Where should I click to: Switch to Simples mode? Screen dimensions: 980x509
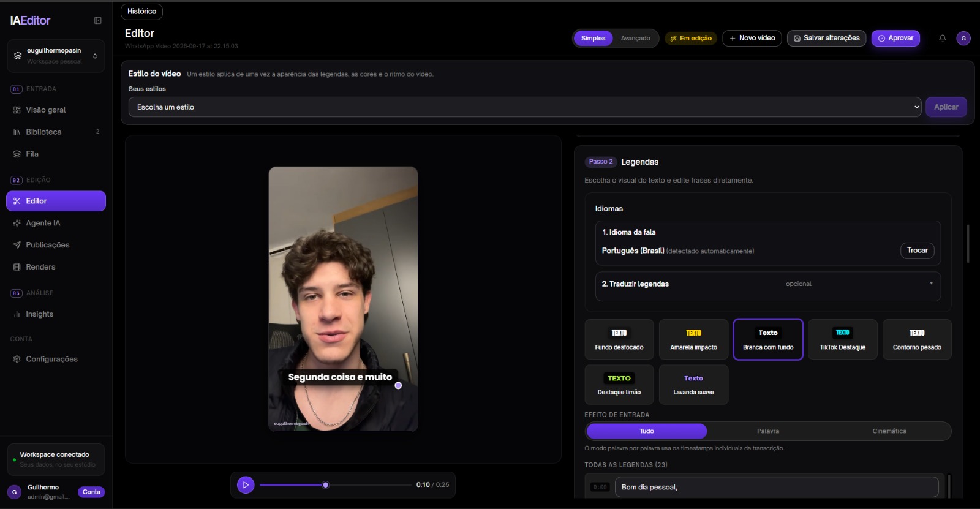593,38
